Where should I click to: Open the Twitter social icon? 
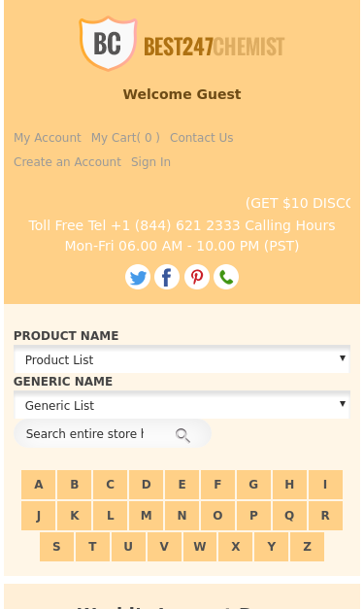(138, 277)
